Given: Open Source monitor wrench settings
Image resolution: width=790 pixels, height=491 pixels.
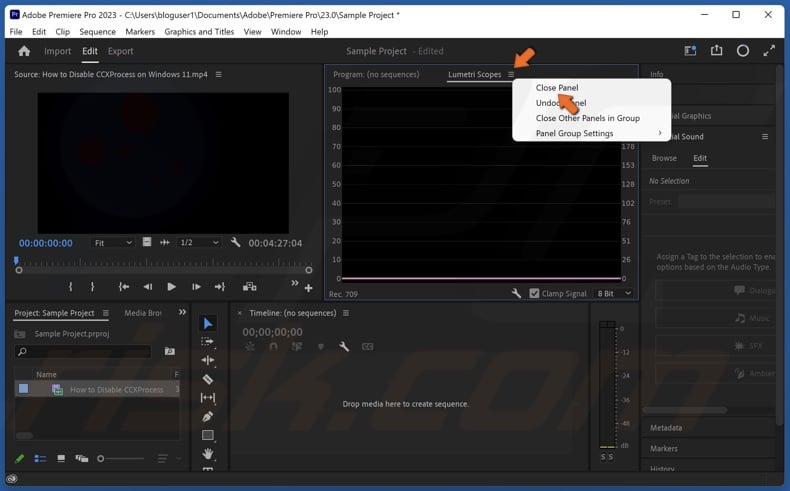Looking at the screenshot, I should tap(235, 242).
